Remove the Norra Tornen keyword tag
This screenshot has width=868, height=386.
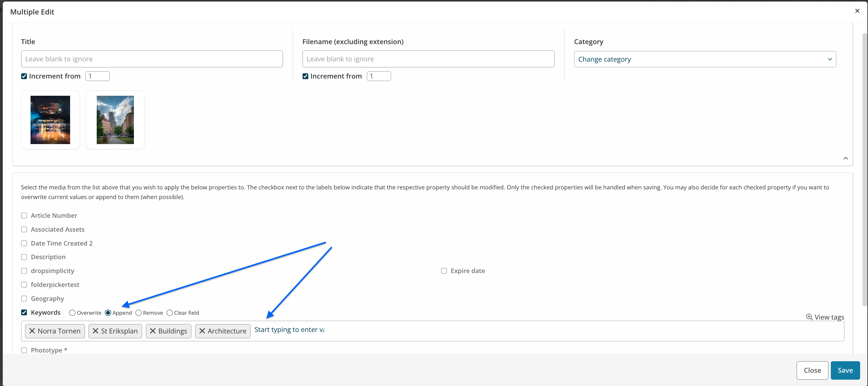tap(32, 331)
